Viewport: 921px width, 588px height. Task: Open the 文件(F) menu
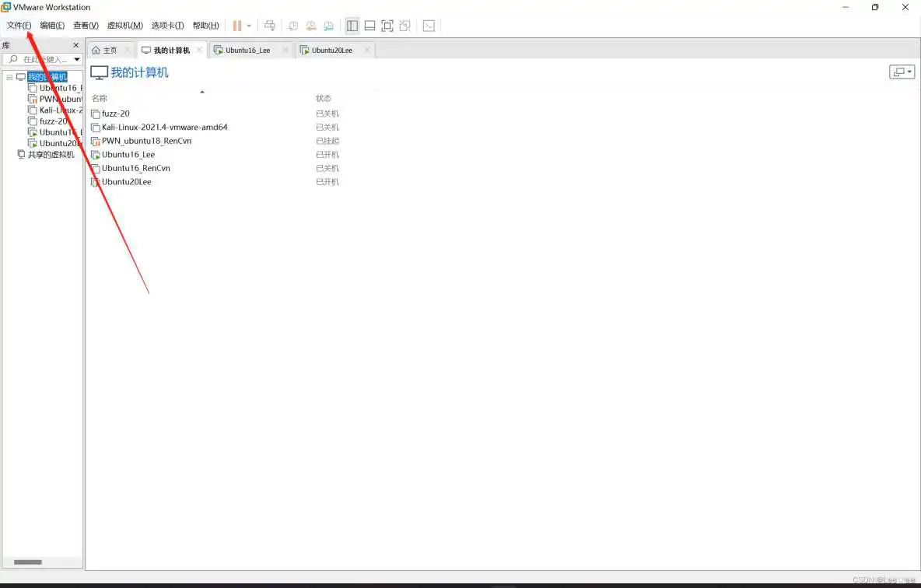(x=19, y=26)
